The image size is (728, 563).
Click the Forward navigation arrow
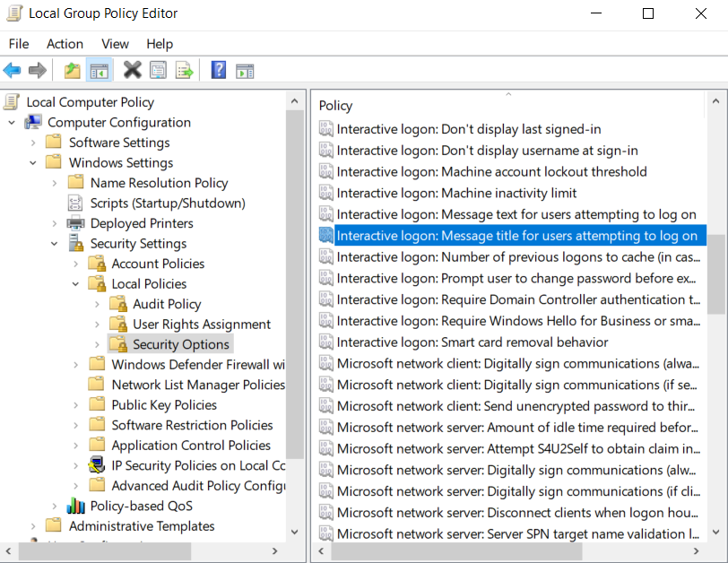coord(36,70)
